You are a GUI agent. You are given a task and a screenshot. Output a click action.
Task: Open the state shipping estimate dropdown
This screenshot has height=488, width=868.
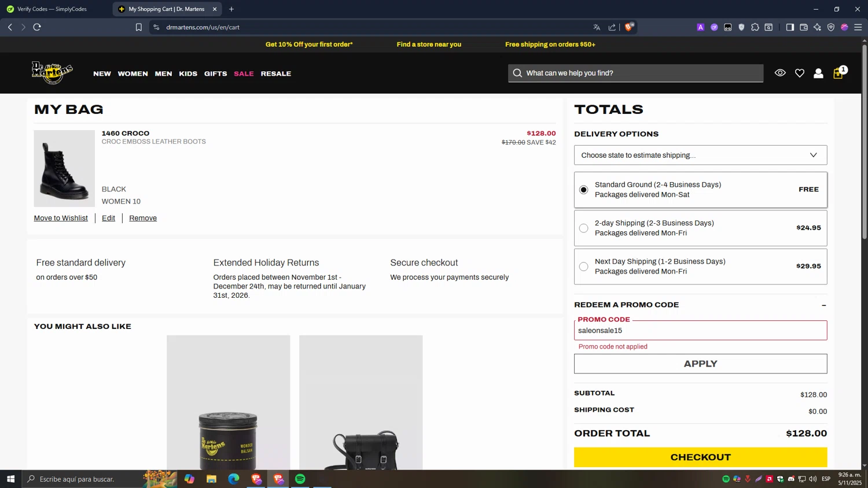[x=700, y=155]
